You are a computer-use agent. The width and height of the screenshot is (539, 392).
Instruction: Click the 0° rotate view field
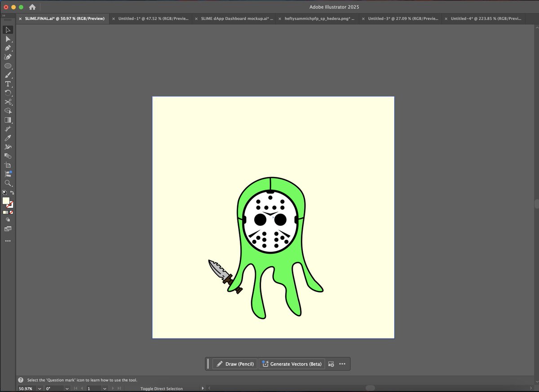pyautogui.click(x=53, y=388)
